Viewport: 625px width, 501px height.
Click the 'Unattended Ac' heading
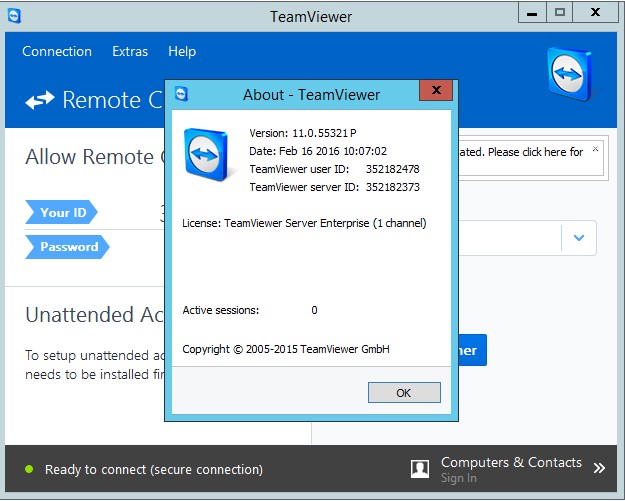point(95,314)
